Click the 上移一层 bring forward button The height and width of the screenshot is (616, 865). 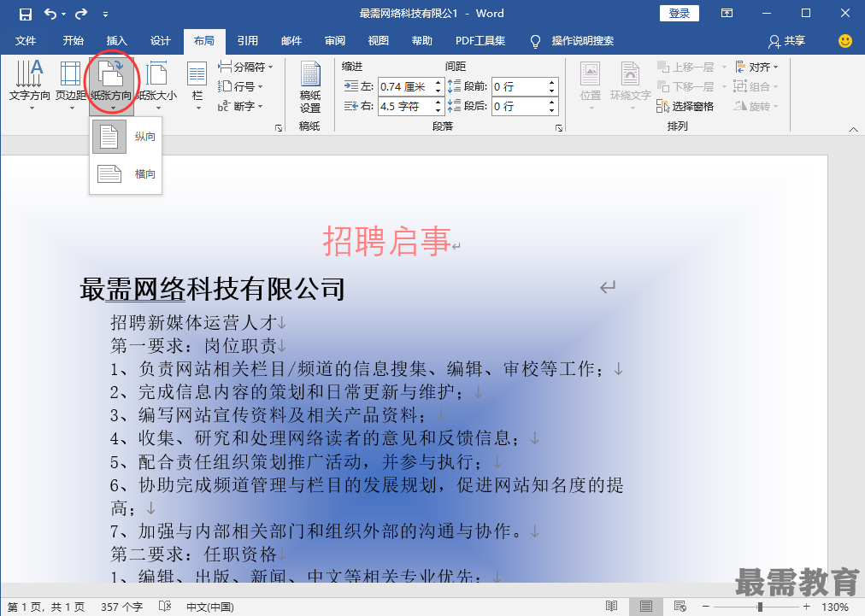pos(686,67)
